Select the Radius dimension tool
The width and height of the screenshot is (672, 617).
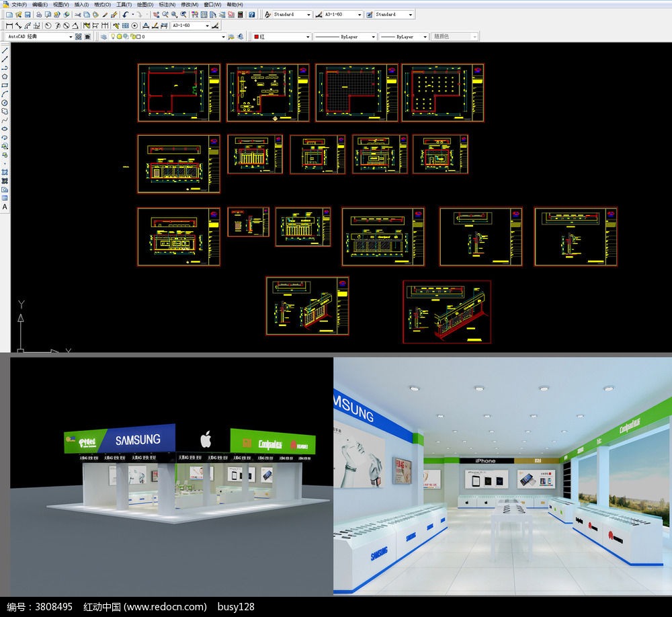[x=48, y=26]
